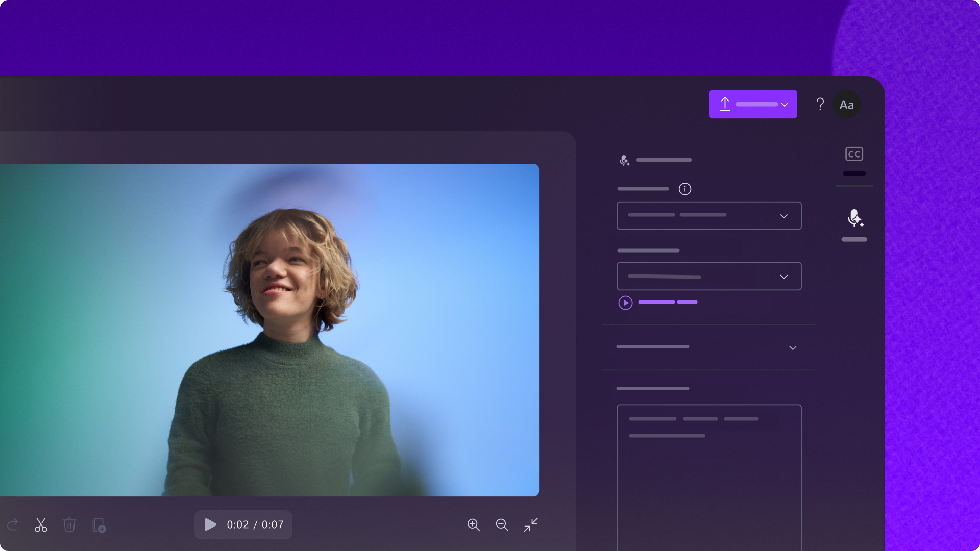Screen dimensions: 980x551
Task: Click the redo arrow icon
Action: [x=12, y=525]
